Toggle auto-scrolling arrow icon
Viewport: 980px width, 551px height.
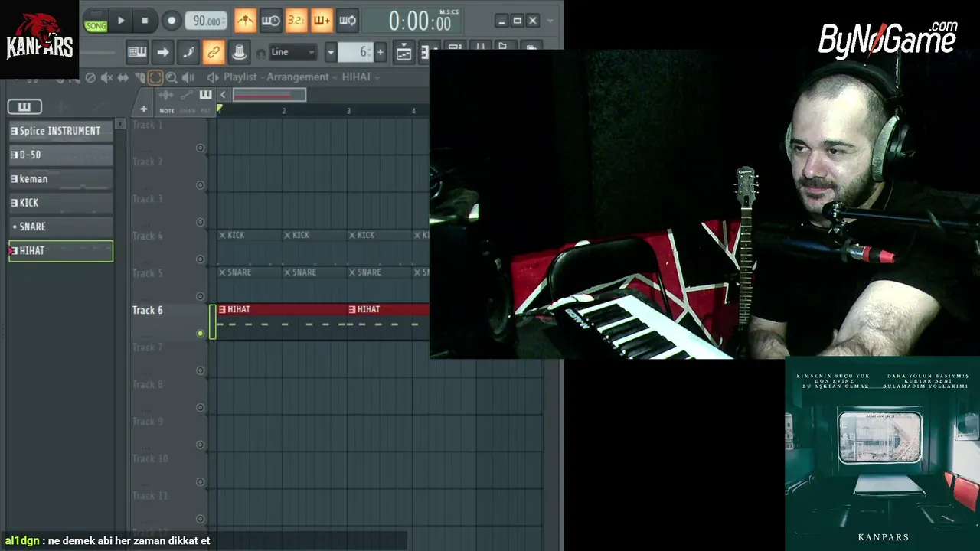coord(162,52)
